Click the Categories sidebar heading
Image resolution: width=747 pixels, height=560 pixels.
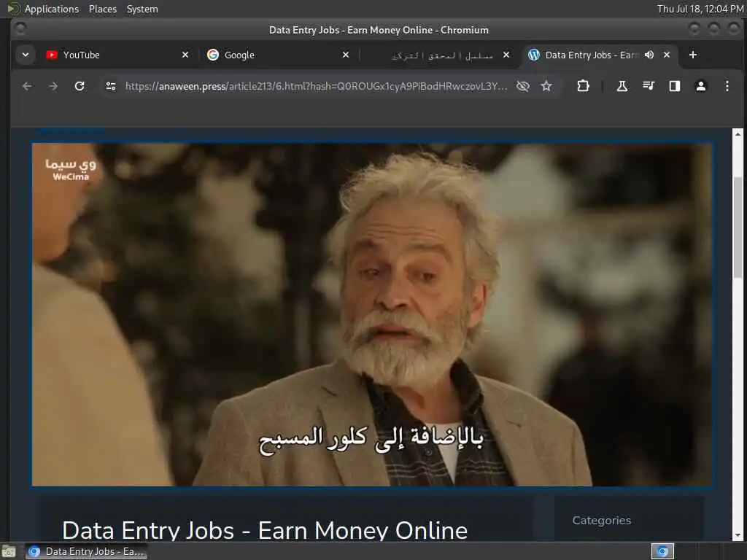coord(602,521)
